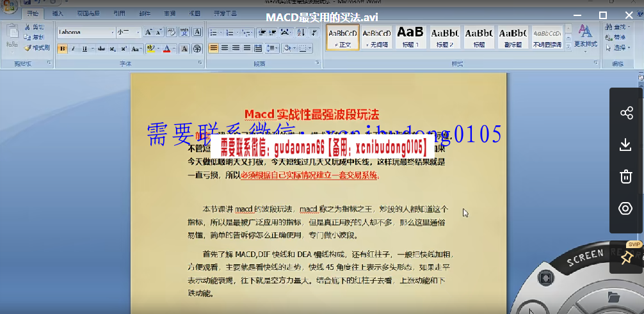Open the Change Case (Aa) dropdown
This screenshot has height=314, width=644.
[136, 49]
